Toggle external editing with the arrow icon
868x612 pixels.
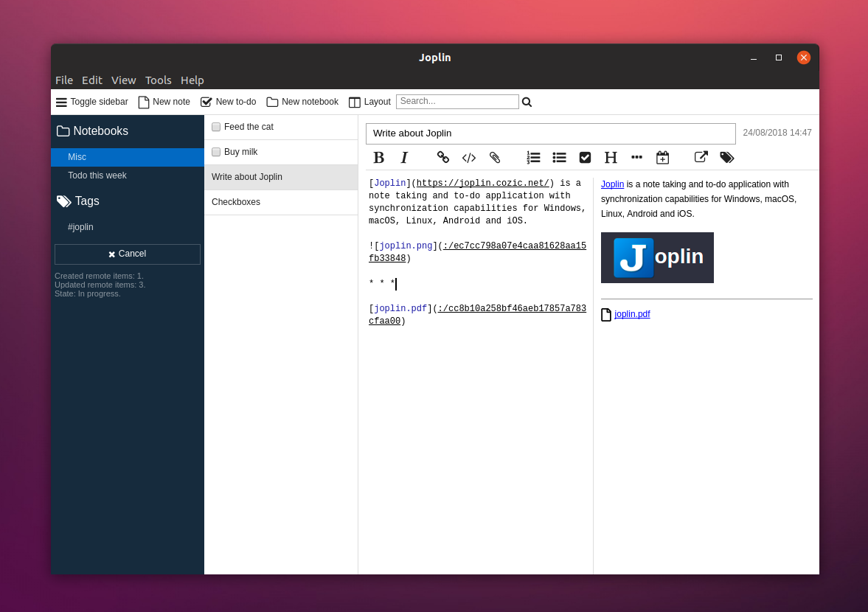click(700, 157)
